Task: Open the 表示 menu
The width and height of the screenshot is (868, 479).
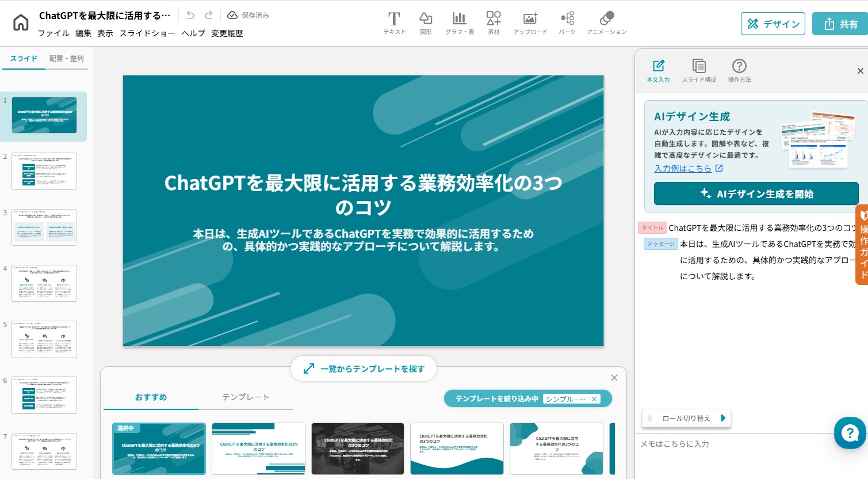Action: (x=105, y=33)
